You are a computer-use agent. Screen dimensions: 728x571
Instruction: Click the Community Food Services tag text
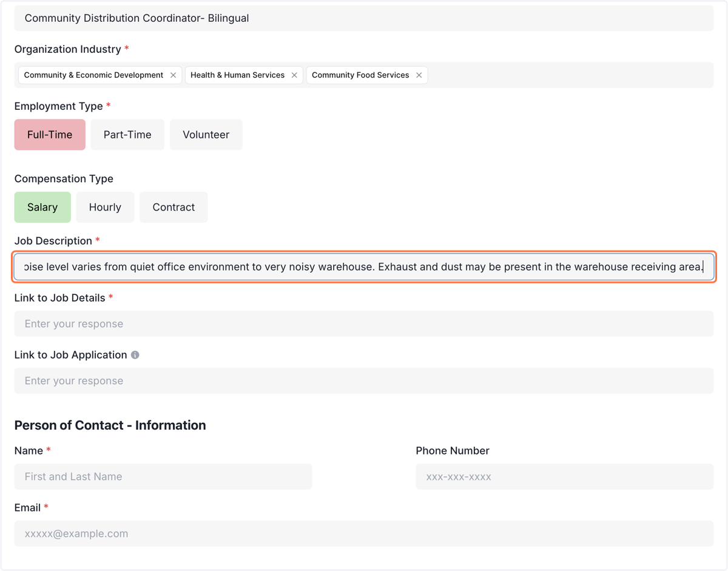(360, 75)
